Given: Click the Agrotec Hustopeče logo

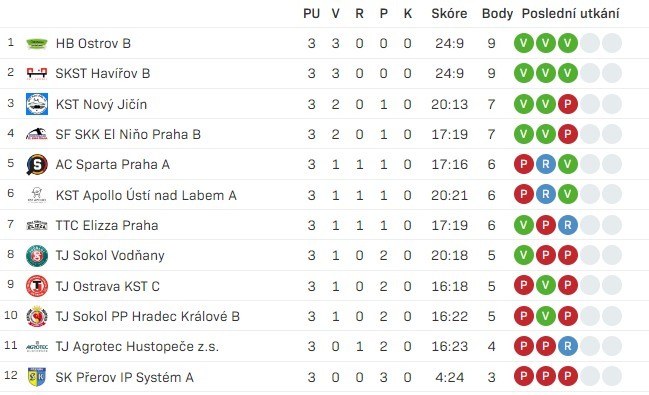Looking at the screenshot, I should 37,347.
